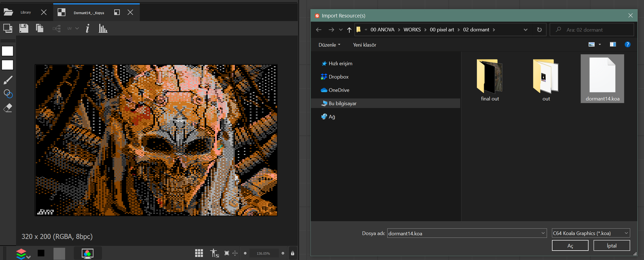
Task: Close the Library tab
Action: point(44,12)
